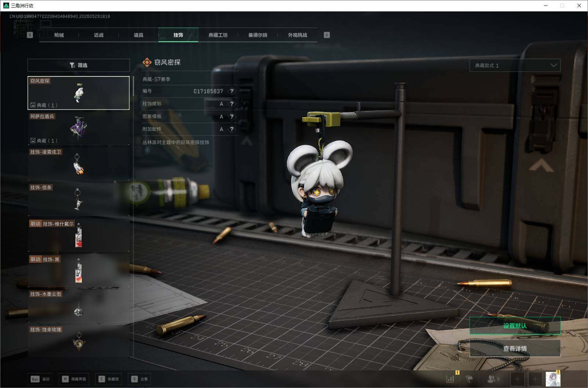
Task: Select the 联动 挂饰-黑 charm
Action: (79, 271)
